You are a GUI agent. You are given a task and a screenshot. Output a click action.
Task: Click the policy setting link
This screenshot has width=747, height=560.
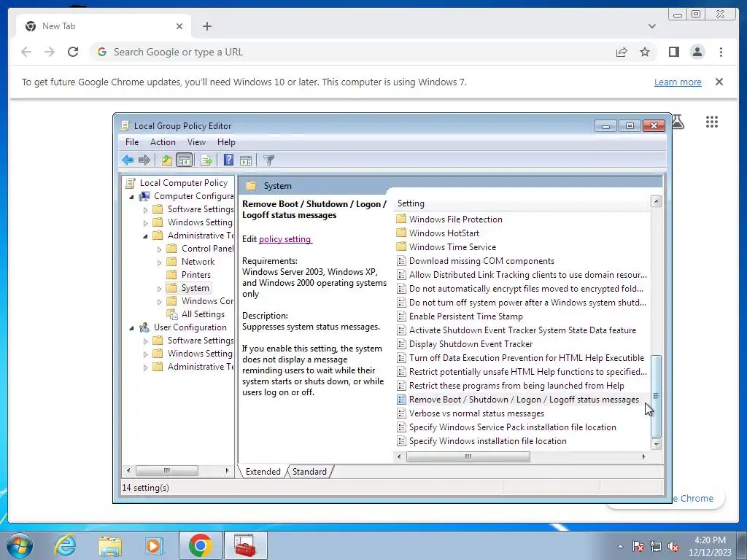pyautogui.click(x=285, y=239)
